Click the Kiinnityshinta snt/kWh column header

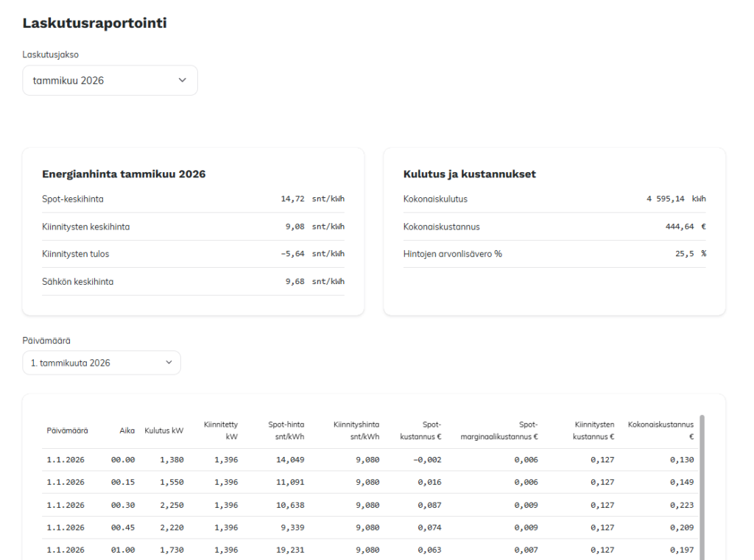coord(356,430)
